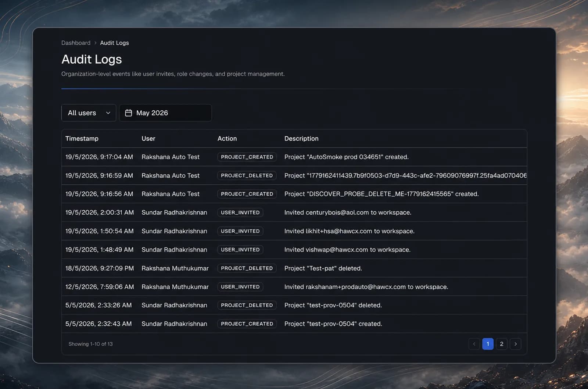
Task: Click the Audit Logs page heading
Action: (x=92, y=59)
